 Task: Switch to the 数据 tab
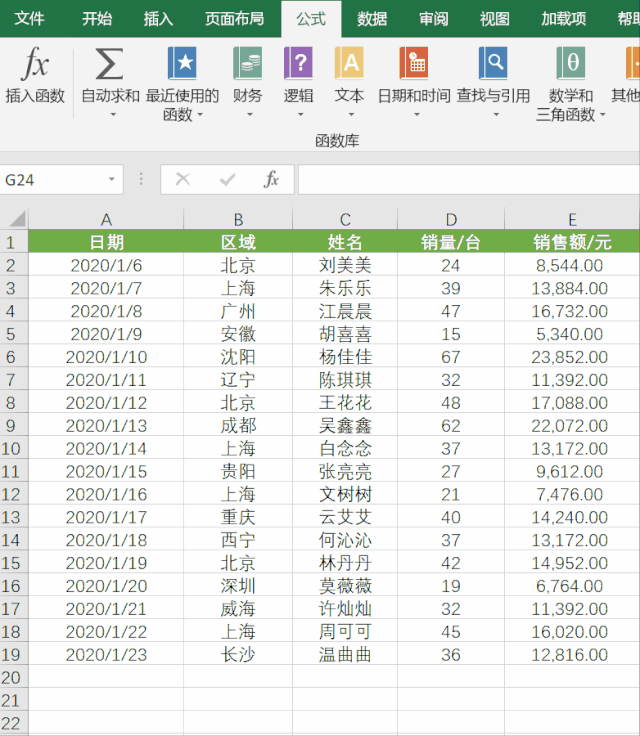tap(372, 19)
